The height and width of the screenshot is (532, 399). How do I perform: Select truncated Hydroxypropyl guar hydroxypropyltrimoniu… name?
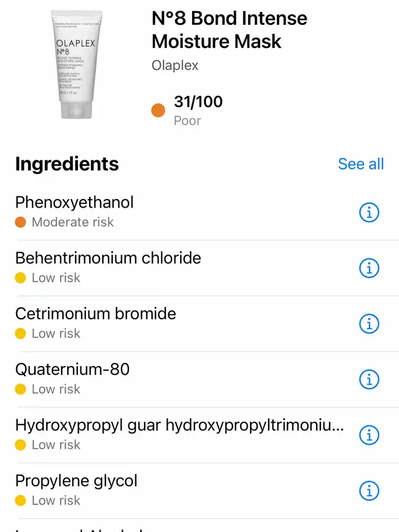(x=180, y=425)
